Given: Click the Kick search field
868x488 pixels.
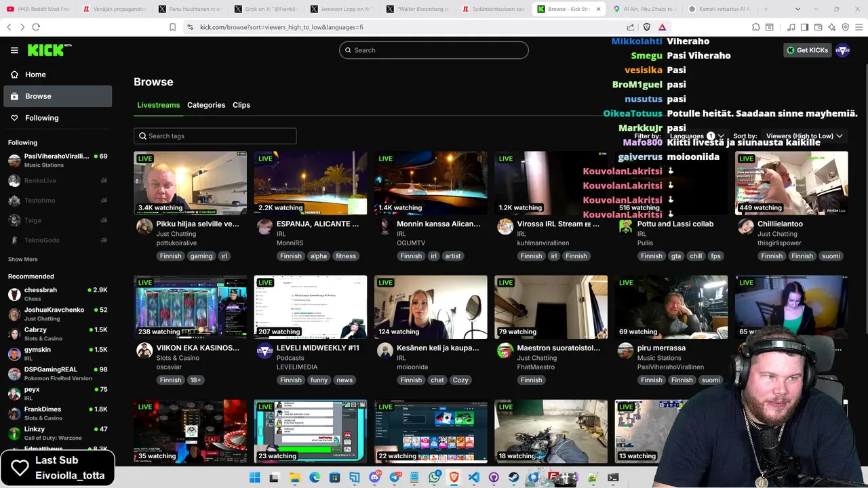Looking at the screenshot, I should 434,50.
